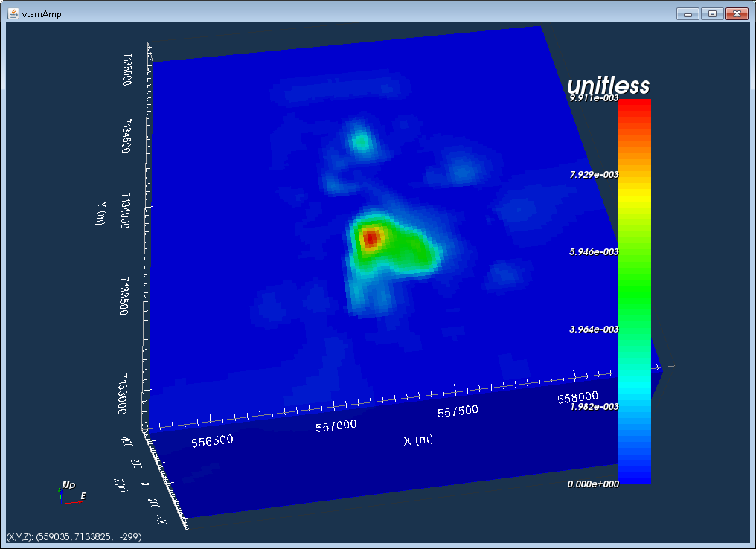Click the red top of the color bar
Screen dimensions: 756x549
click(635, 111)
